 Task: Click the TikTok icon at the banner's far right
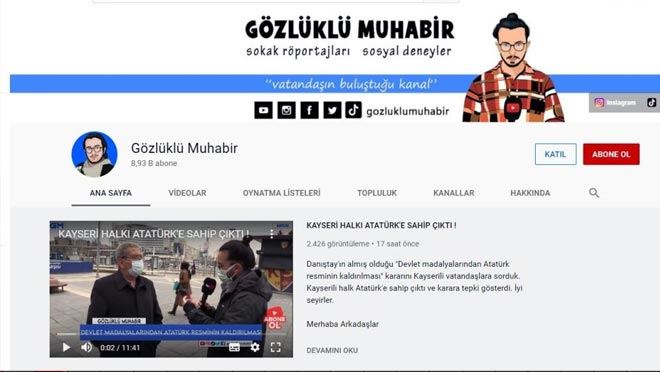coord(652,102)
